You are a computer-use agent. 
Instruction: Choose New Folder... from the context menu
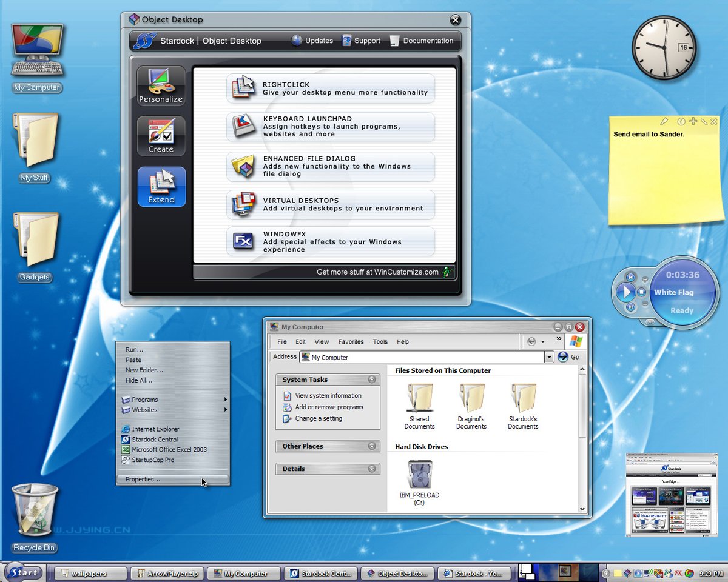(144, 370)
